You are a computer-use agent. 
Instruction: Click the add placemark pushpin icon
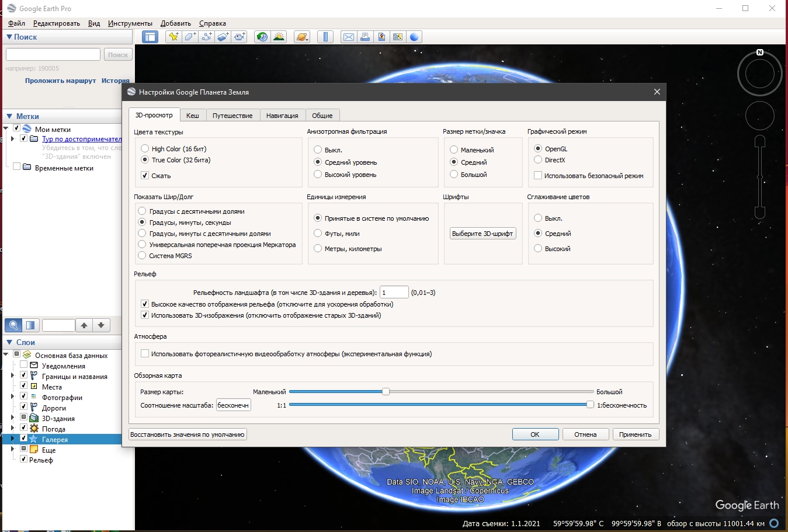point(173,37)
